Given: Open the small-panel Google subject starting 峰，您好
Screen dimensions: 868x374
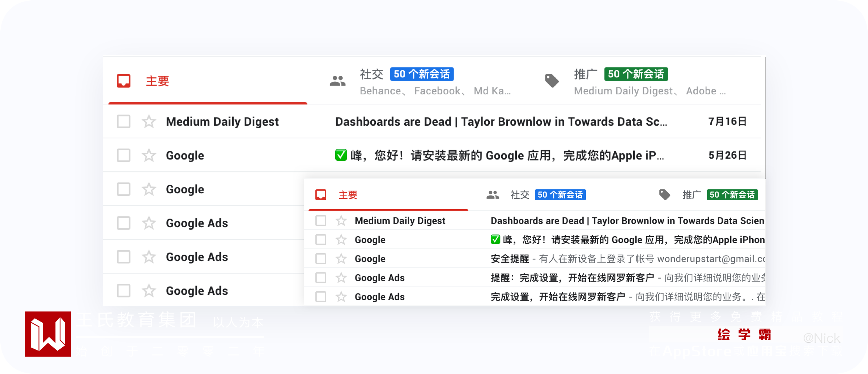Looking at the screenshot, I should click(628, 240).
